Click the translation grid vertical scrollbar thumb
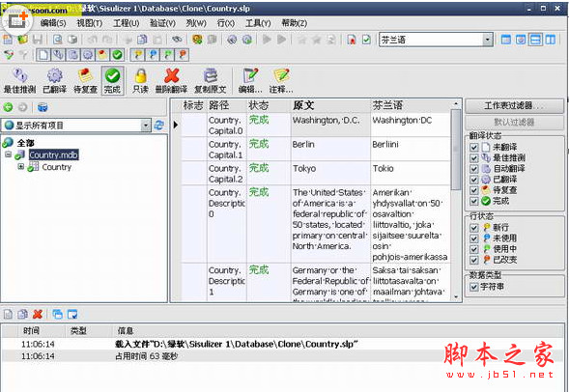This screenshot has height=392, width=569. click(456, 149)
